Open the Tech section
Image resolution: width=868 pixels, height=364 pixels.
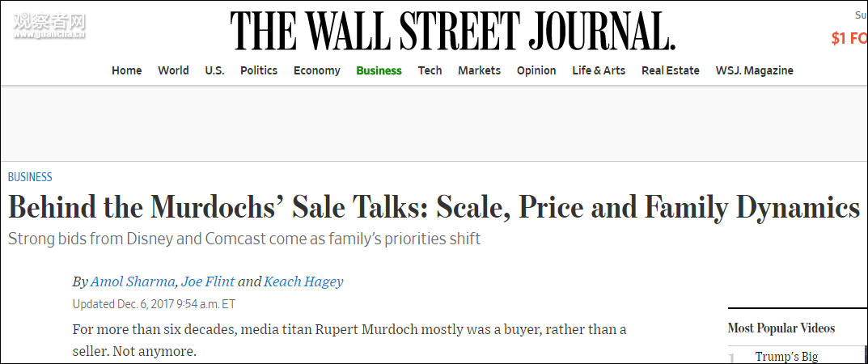[x=430, y=70]
